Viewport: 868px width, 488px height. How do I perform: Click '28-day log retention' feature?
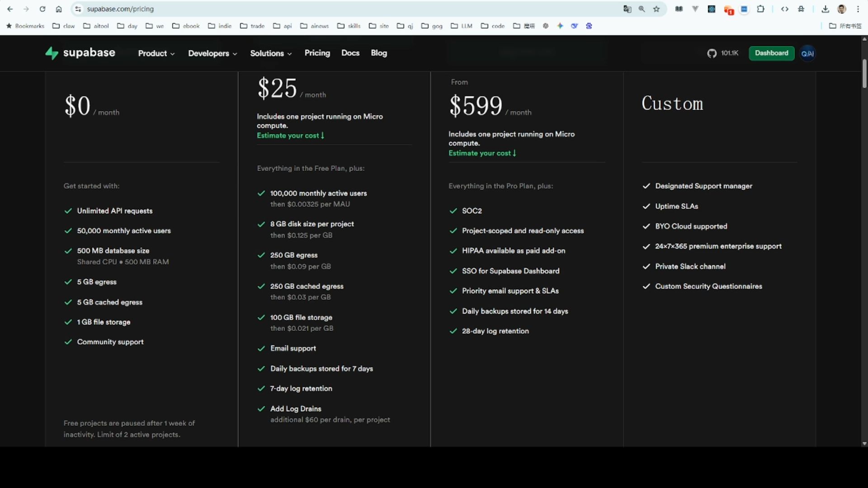(495, 331)
